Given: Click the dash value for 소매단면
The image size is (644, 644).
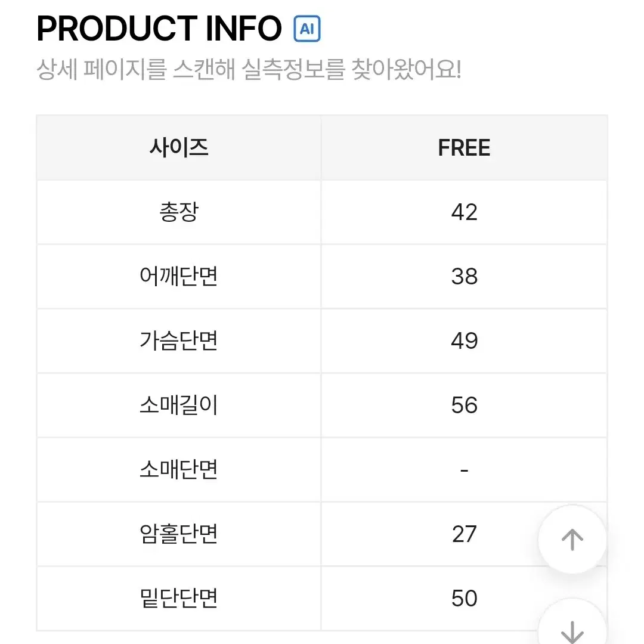Looking at the screenshot, I should (464, 470).
